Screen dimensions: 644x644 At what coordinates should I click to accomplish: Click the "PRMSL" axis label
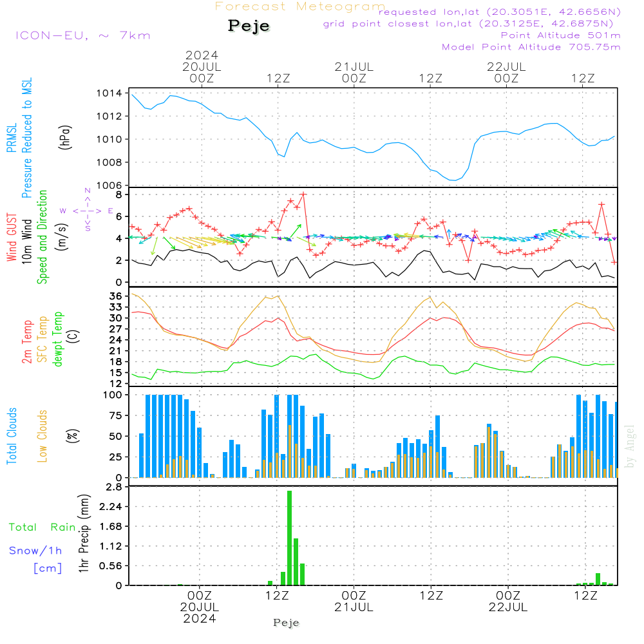[x=12, y=138]
